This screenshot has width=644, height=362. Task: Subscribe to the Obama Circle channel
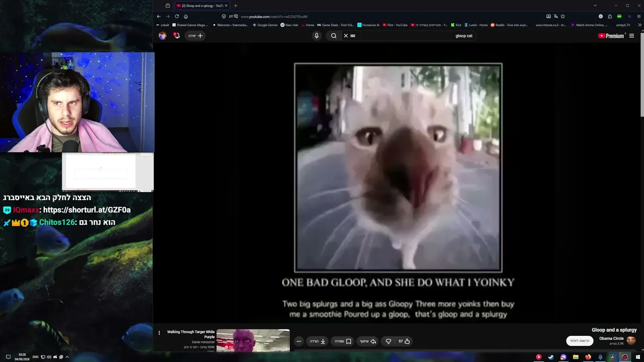tap(580, 341)
